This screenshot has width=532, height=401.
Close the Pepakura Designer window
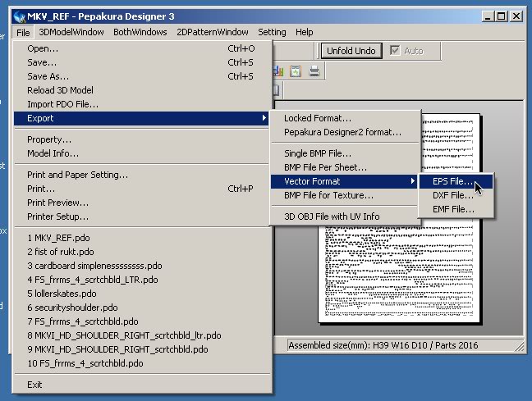[516, 16]
